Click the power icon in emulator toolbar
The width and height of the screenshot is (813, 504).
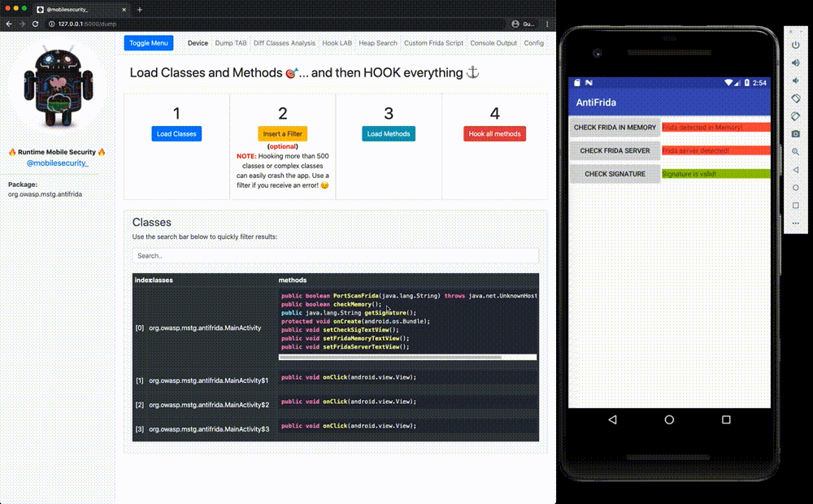(795, 46)
